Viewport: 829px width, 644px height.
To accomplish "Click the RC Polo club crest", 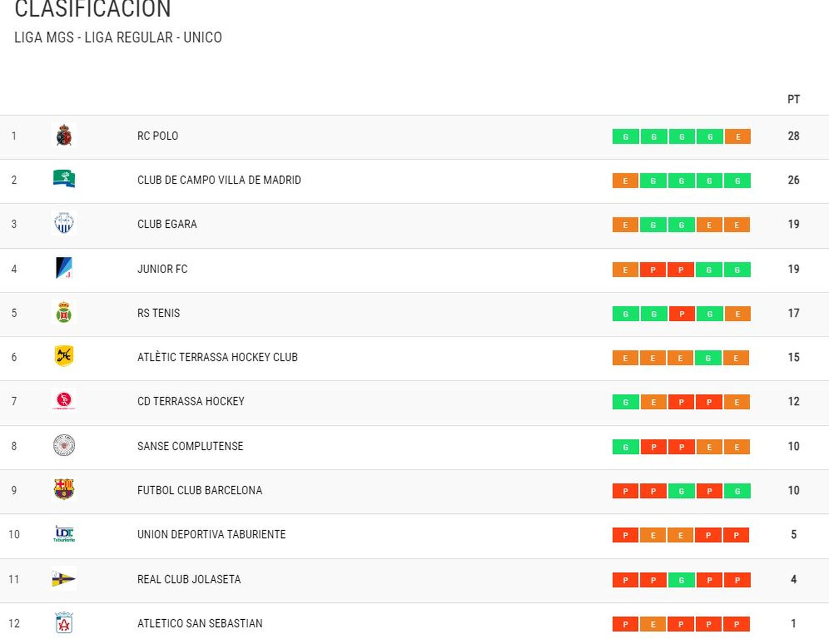I will pos(64,136).
